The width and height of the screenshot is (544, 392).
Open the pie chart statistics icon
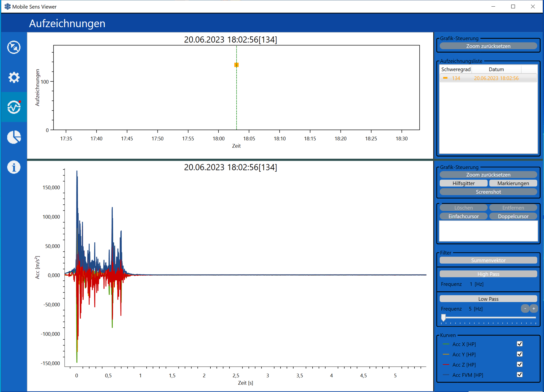pyautogui.click(x=14, y=137)
